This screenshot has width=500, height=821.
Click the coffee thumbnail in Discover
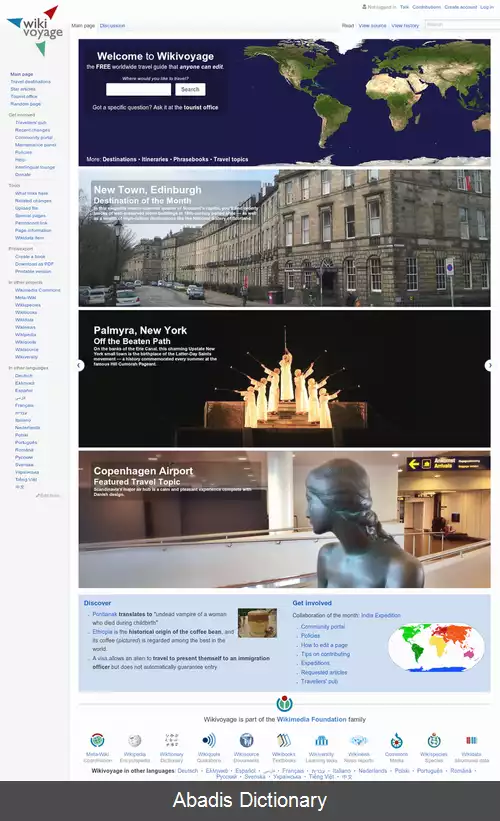click(x=257, y=623)
